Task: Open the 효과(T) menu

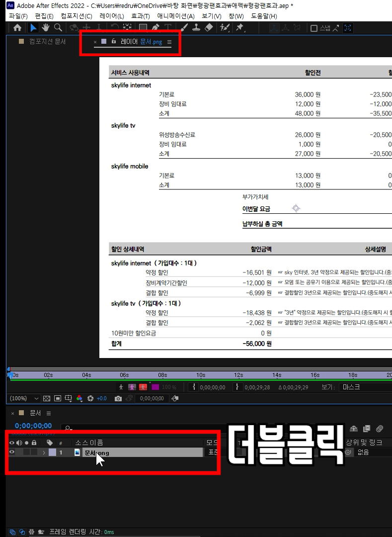Action: pos(141,16)
